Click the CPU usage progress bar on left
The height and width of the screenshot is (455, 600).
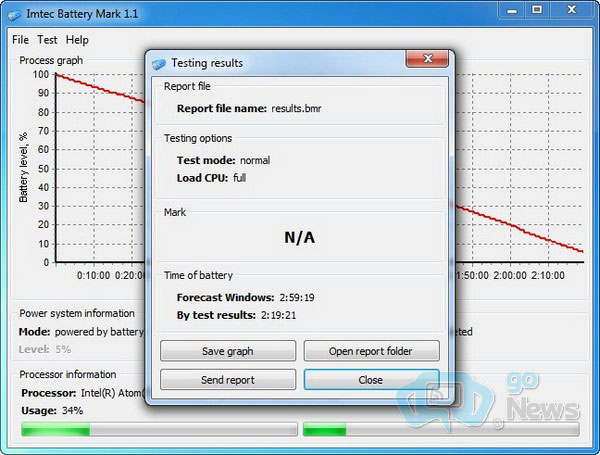click(x=159, y=429)
